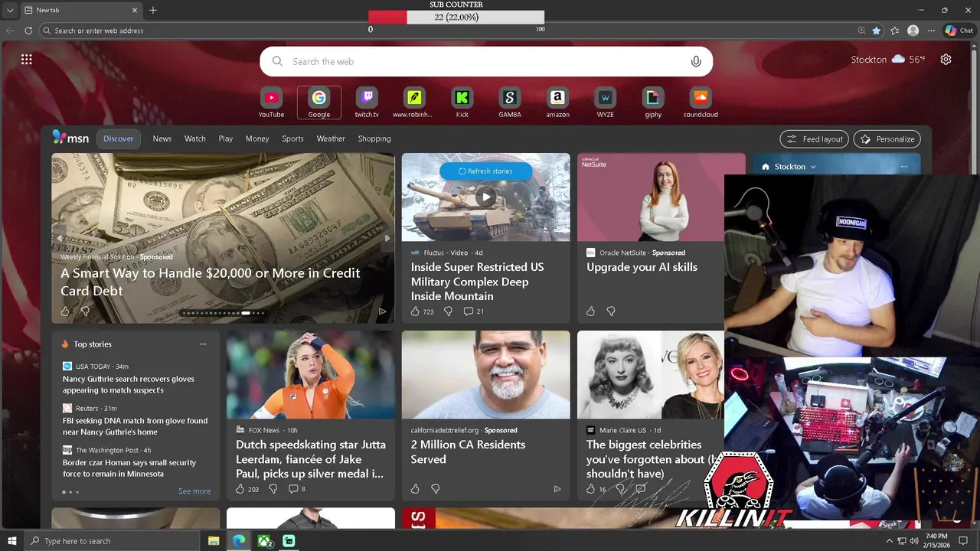Open the biggest celebrities story thumbnail
The width and height of the screenshot is (980, 551).
point(651,375)
